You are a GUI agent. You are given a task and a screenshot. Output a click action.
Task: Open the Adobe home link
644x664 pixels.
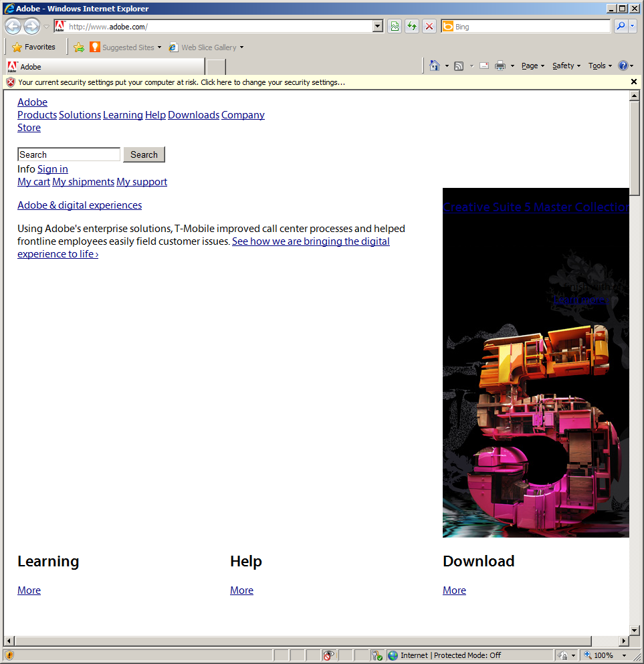(x=32, y=102)
